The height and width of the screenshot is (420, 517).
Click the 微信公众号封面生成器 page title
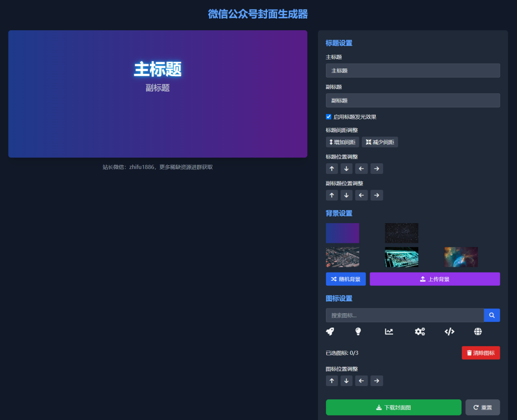pos(258,14)
